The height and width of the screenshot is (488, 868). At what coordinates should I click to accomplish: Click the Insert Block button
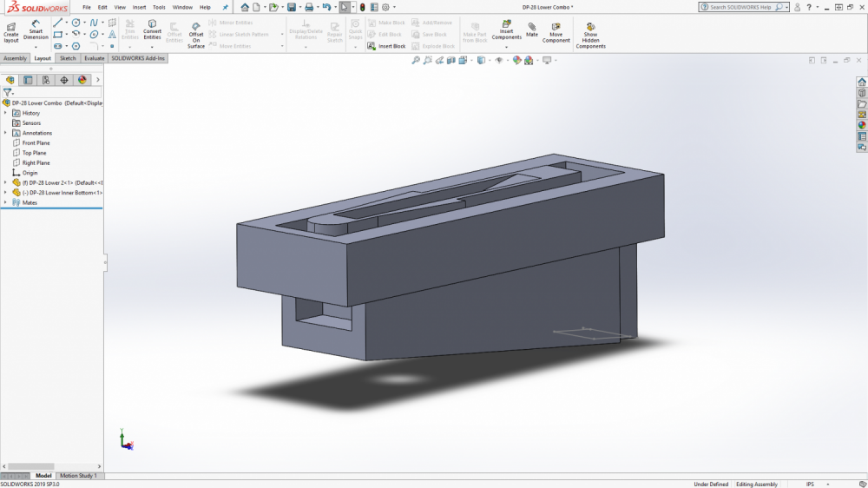tap(387, 46)
